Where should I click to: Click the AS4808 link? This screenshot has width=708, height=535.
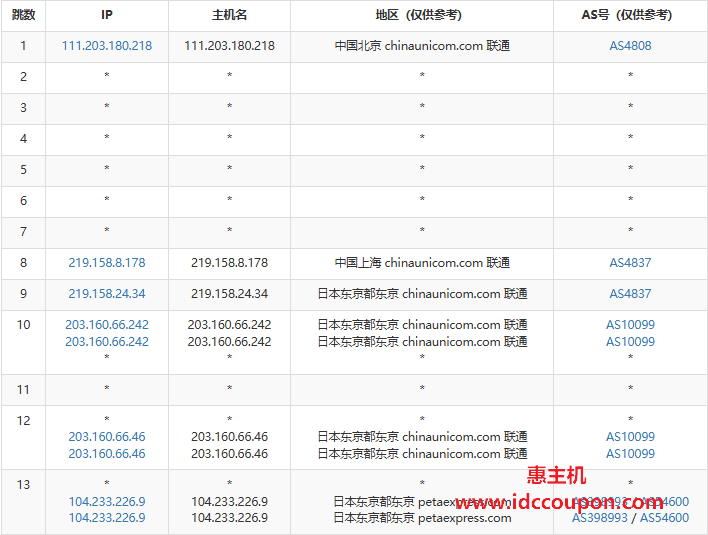[630, 46]
